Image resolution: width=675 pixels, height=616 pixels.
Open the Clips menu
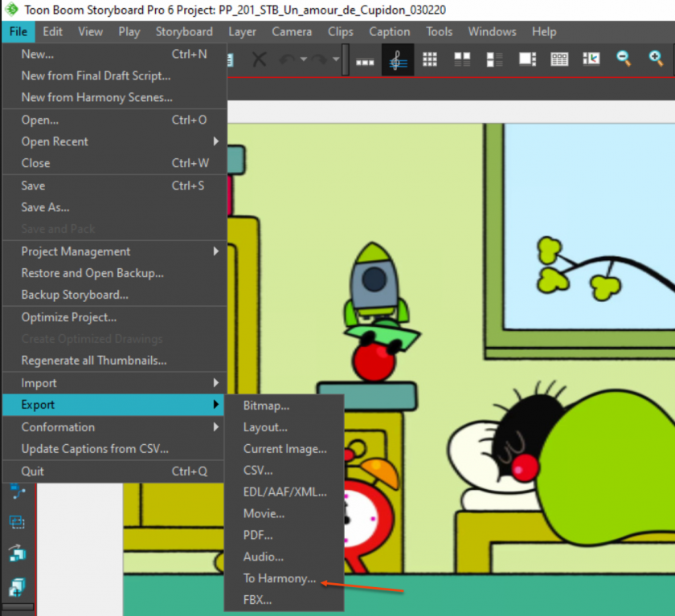[341, 32]
